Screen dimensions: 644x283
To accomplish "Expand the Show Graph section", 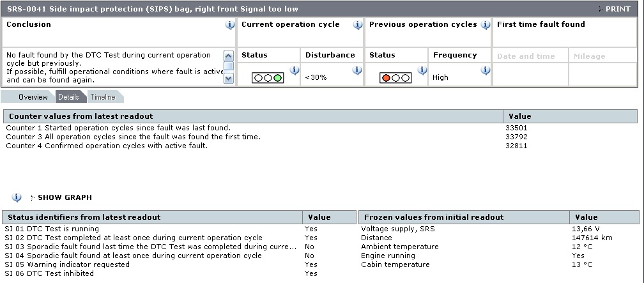I will click(x=64, y=197).
